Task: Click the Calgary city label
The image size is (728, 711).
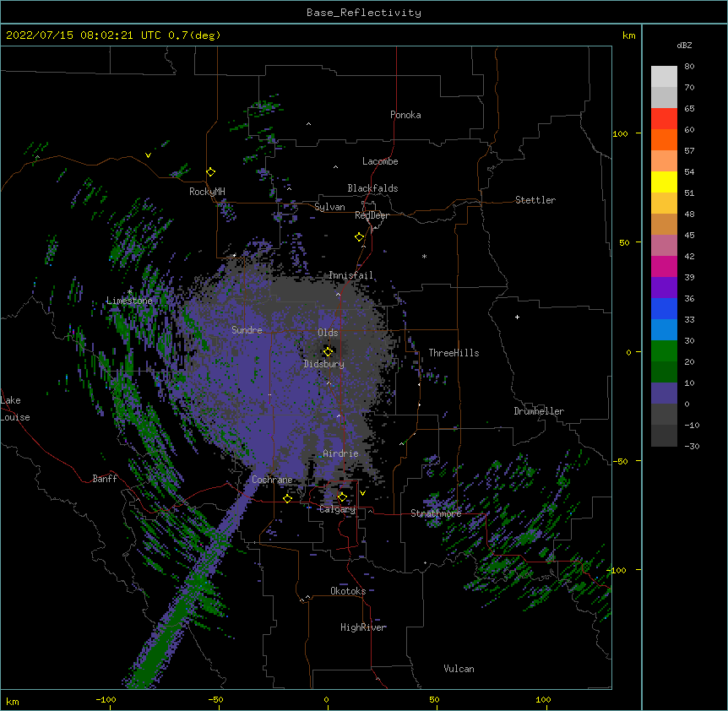Action: (337, 509)
